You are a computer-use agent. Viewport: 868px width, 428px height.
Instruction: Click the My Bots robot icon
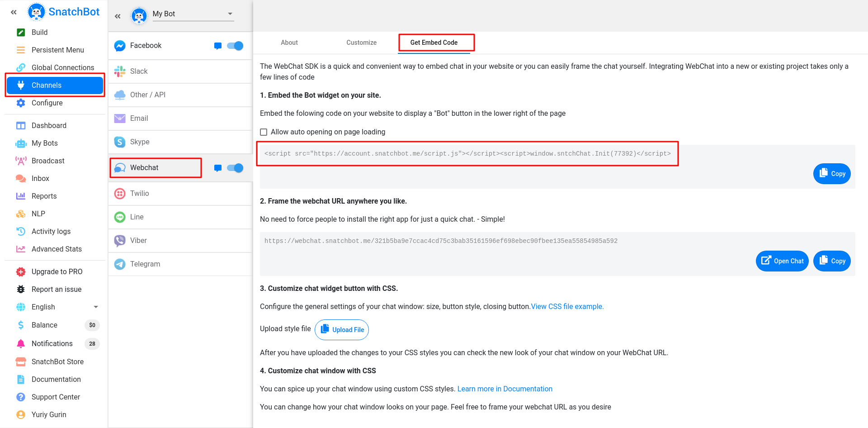coord(21,143)
